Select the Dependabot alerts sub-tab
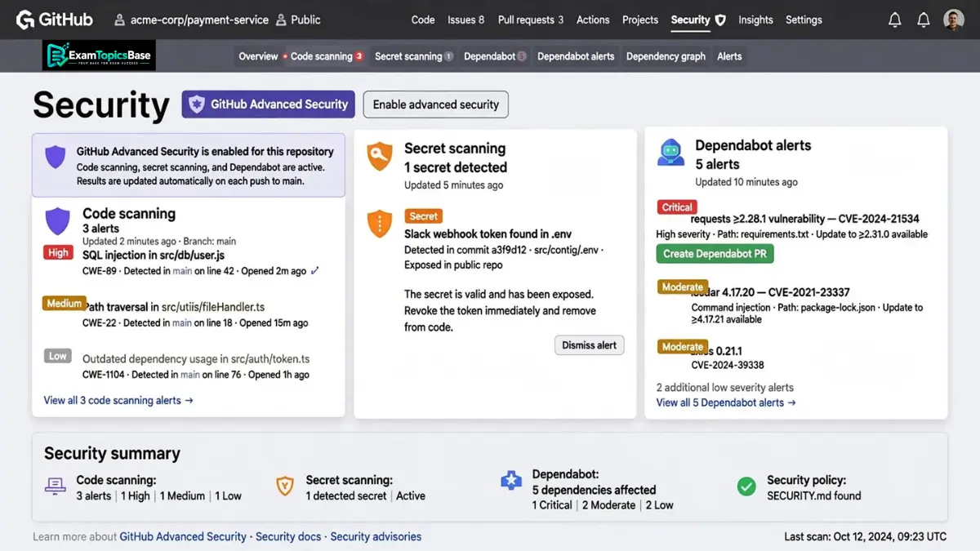This screenshot has height=551, width=980. (576, 56)
